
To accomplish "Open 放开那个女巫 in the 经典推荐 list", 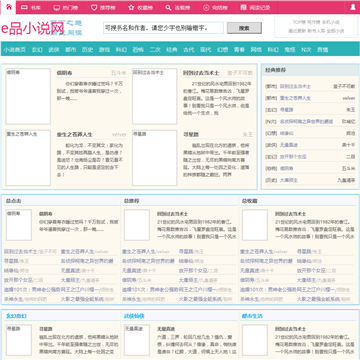I will 293,157.
